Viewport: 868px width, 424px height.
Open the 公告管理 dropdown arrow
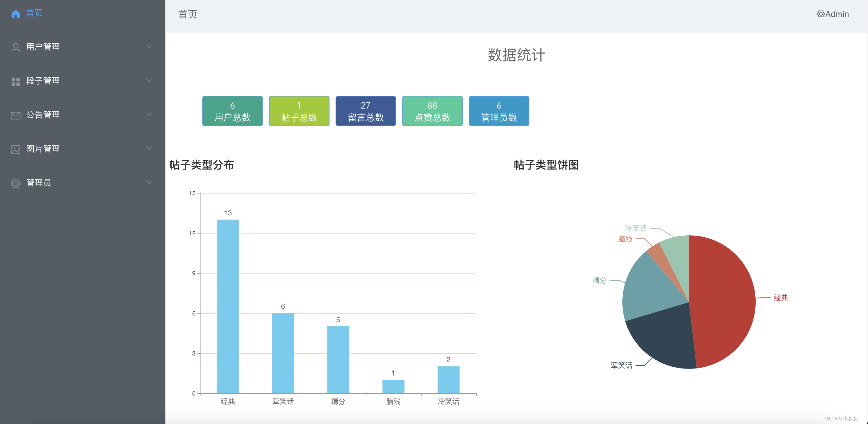click(x=150, y=114)
